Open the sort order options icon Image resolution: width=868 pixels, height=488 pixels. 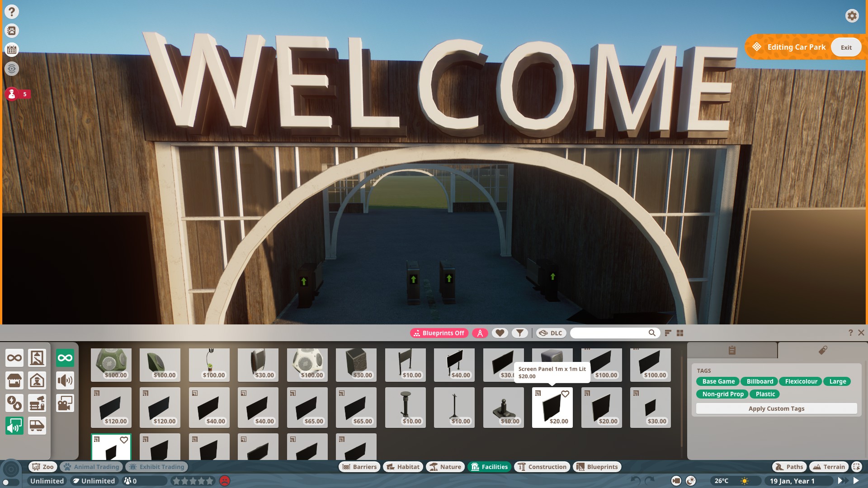pos(668,333)
